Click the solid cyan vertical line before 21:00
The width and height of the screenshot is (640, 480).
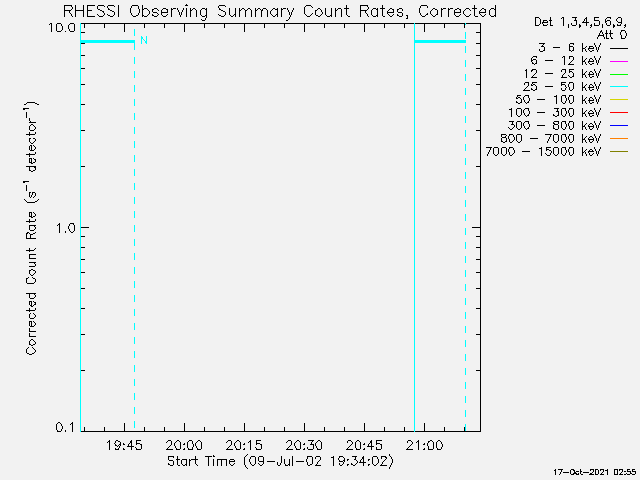pos(414,227)
